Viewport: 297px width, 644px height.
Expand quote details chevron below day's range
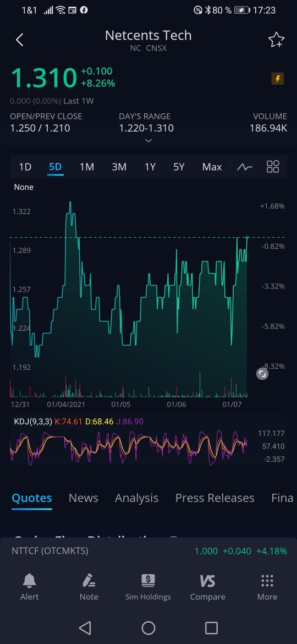(x=148, y=140)
